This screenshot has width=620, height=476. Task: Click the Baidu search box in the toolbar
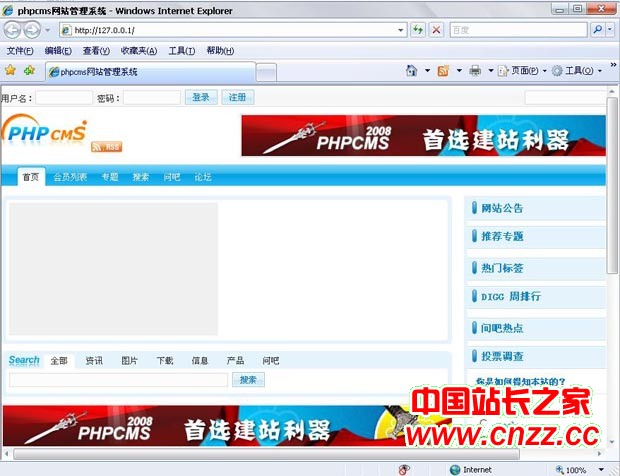[518, 30]
